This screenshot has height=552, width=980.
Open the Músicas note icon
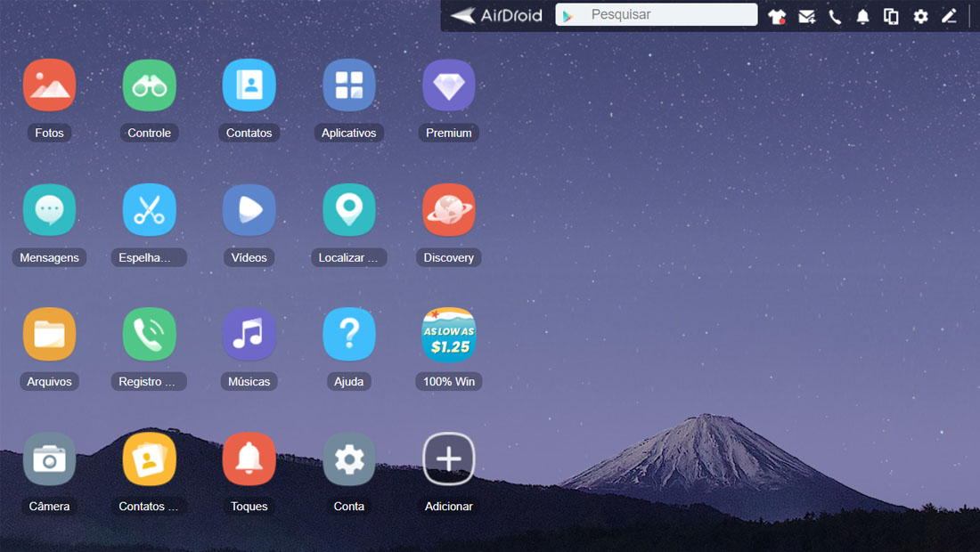tap(249, 334)
